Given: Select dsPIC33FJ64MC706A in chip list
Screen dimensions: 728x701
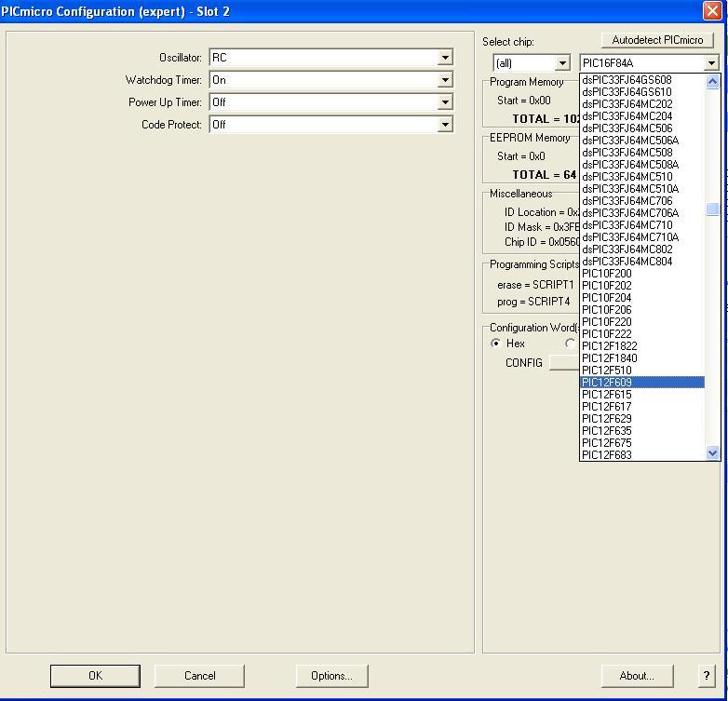Looking at the screenshot, I should (x=642, y=213).
